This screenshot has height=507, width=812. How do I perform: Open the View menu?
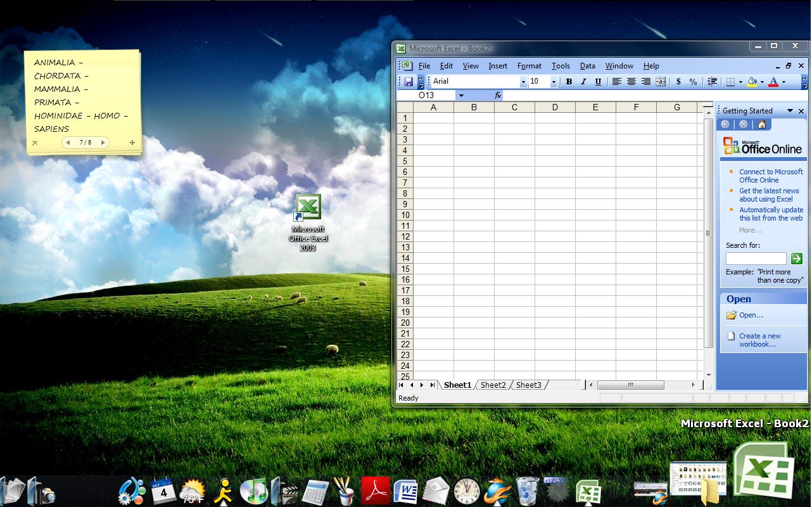pyautogui.click(x=471, y=66)
